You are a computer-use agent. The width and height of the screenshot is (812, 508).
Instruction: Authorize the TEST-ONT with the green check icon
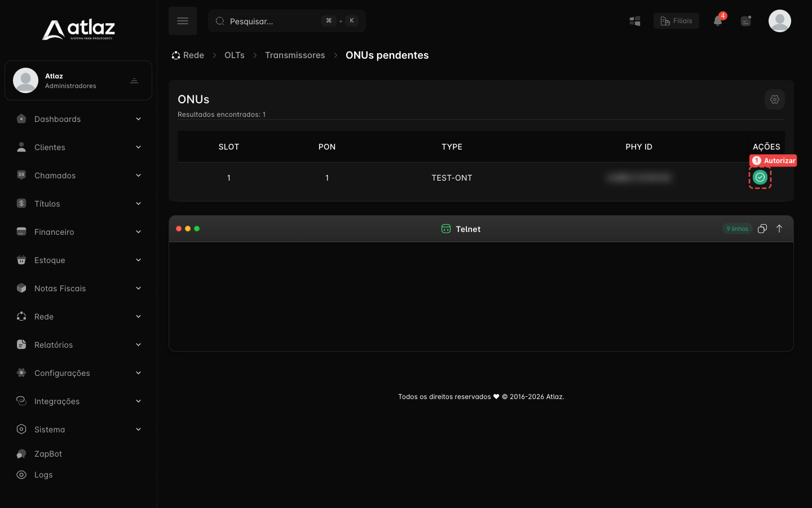pyautogui.click(x=760, y=177)
